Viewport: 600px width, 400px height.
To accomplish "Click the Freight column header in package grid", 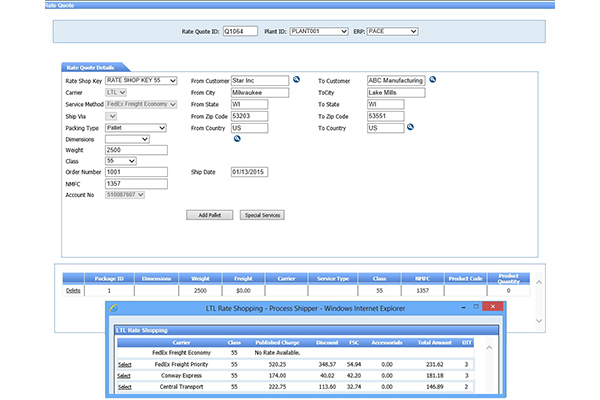I will click(x=243, y=279).
